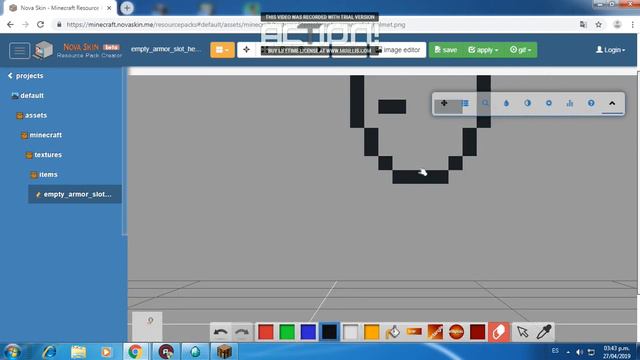Click the redo arrow in bottom toolbar
640x360 pixels.
(242, 332)
